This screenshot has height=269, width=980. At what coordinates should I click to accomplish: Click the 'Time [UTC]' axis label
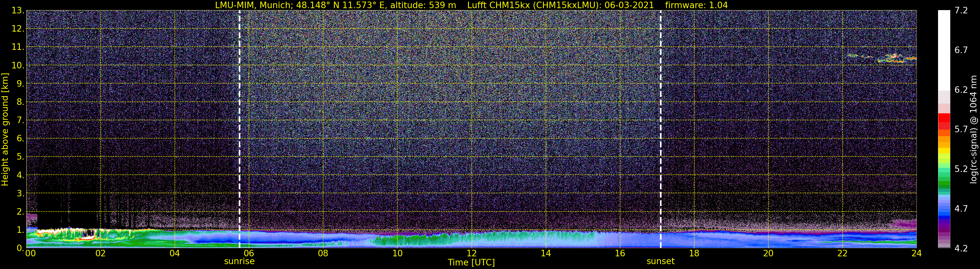(471, 262)
